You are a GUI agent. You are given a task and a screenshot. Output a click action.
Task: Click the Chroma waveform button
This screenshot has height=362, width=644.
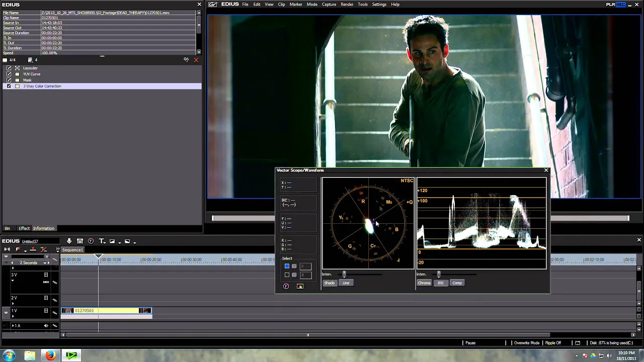pos(424,283)
